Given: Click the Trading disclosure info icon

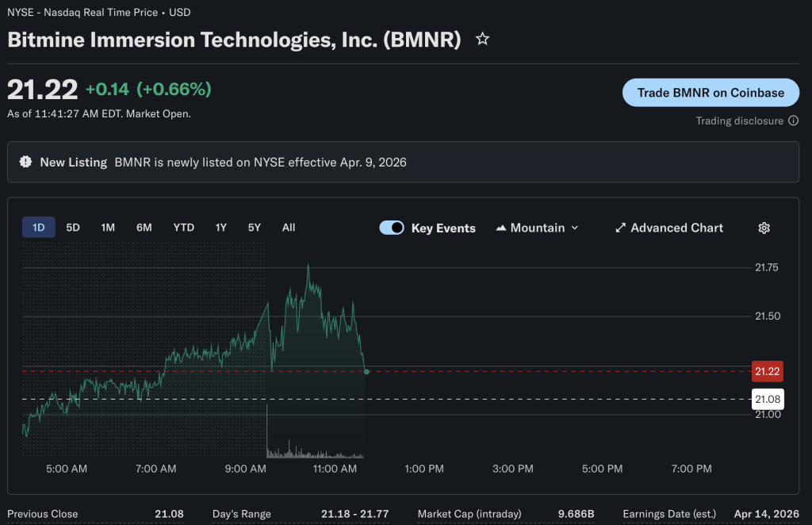Looking at the screenshot, I should coord(793,121).
